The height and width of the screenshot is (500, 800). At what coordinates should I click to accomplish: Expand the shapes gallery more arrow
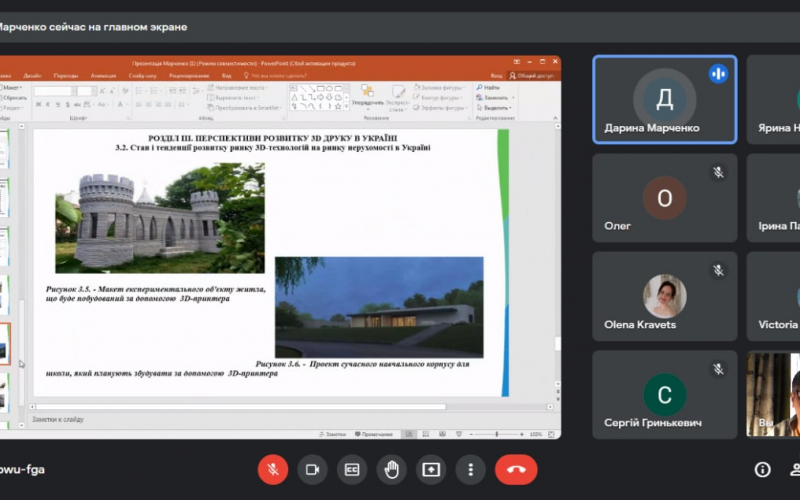coord(347,107)
